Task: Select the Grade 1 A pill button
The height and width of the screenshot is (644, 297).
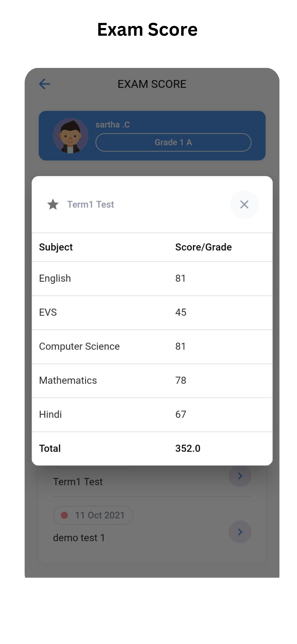Action: click(x=173, y=142)
